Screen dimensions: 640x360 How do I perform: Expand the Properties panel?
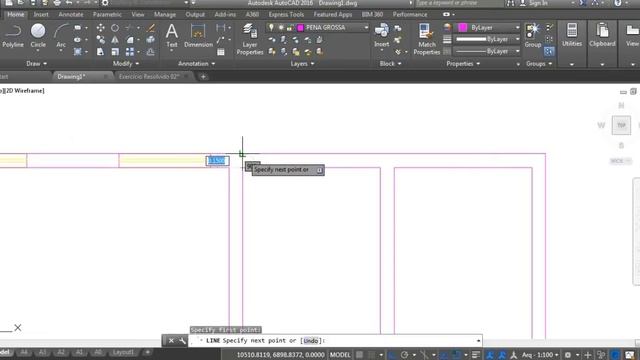tap(463, 64)
